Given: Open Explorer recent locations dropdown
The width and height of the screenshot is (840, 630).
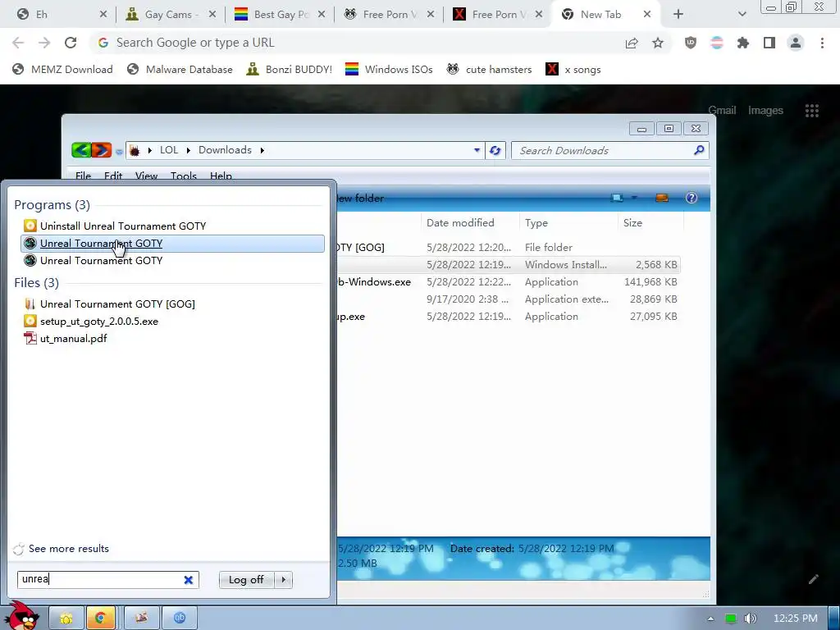Looking at the screenshot, I should (119, 152).
